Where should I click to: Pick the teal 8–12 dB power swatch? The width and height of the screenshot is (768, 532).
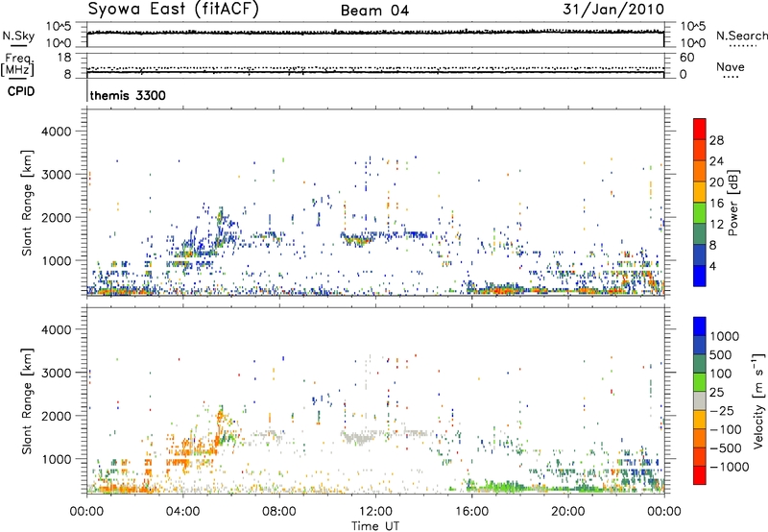pyautogui.click(x=700, y=233)
